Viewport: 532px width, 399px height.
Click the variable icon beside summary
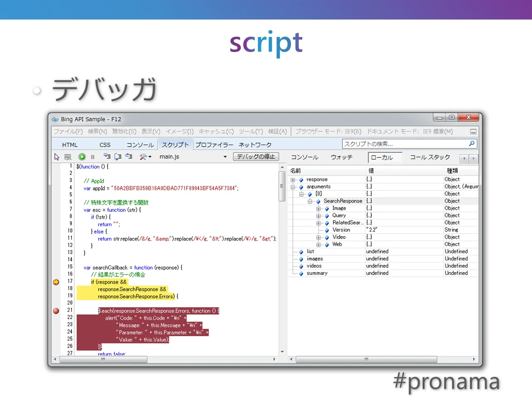coord(301,273)
